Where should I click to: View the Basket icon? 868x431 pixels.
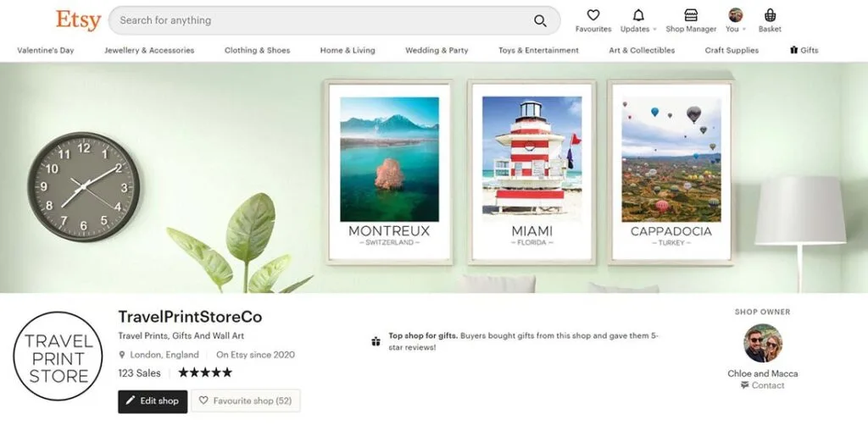point(770,16)
